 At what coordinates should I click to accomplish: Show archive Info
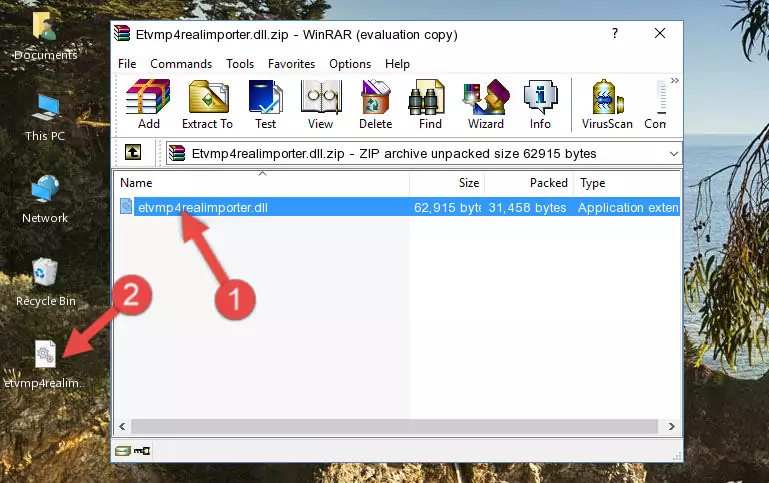coord(540,104)
